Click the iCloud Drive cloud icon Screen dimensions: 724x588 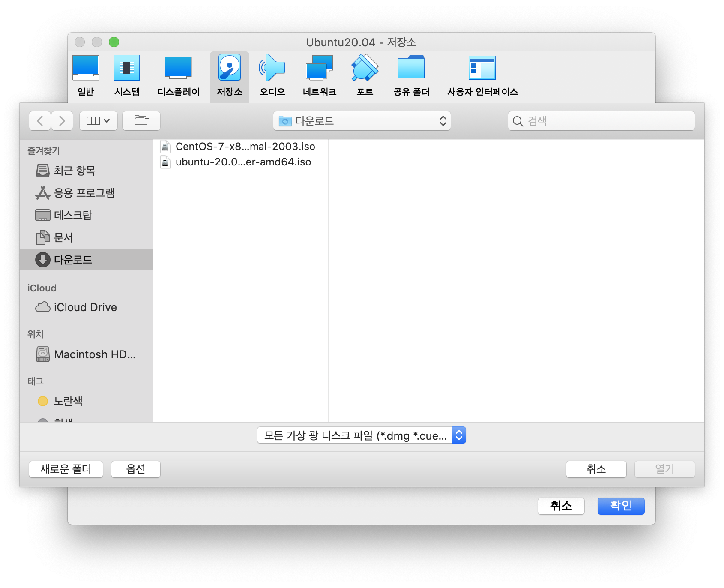[42, 307]
